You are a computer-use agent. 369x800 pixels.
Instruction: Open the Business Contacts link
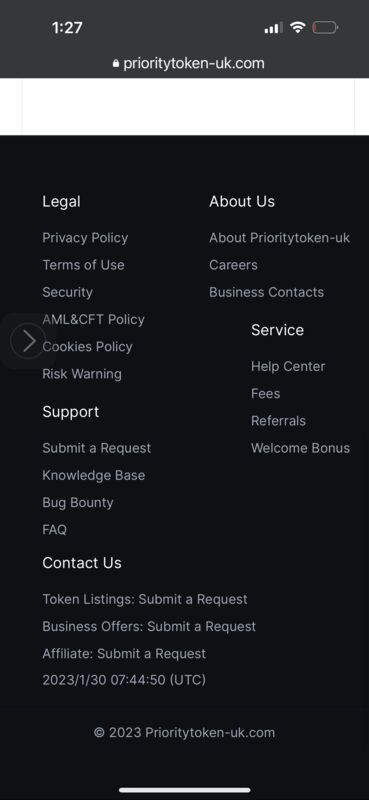(266, 292)
